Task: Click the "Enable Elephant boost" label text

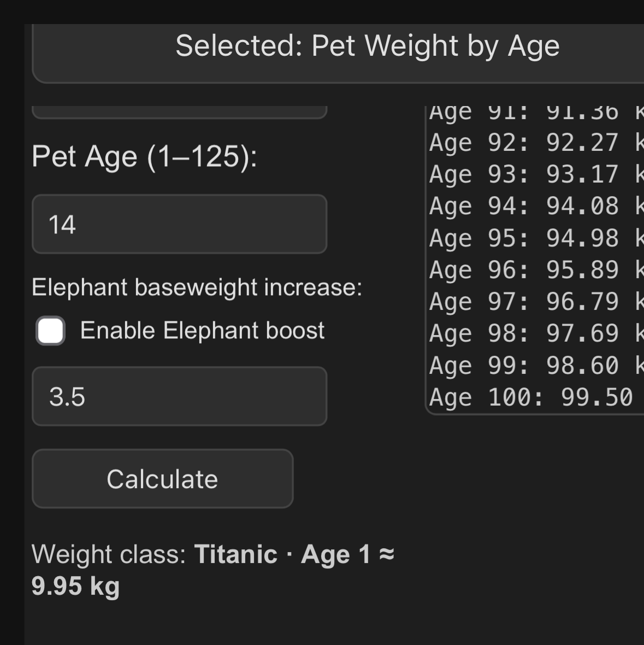Action: pyautogui.click(x=202, y=331)
